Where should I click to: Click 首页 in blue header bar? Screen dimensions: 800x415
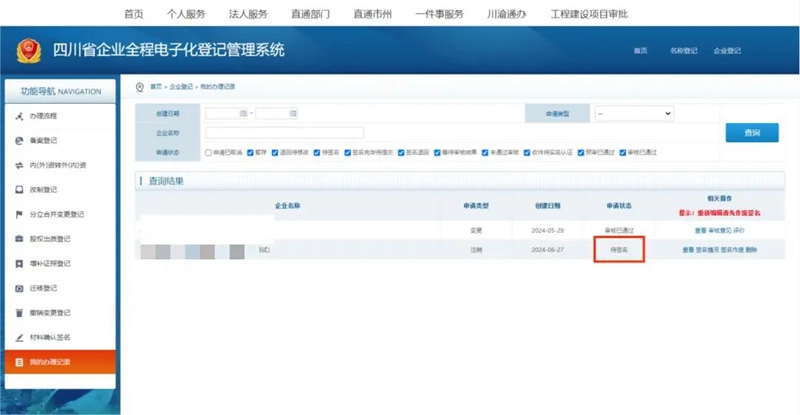[x=641, y=51]
